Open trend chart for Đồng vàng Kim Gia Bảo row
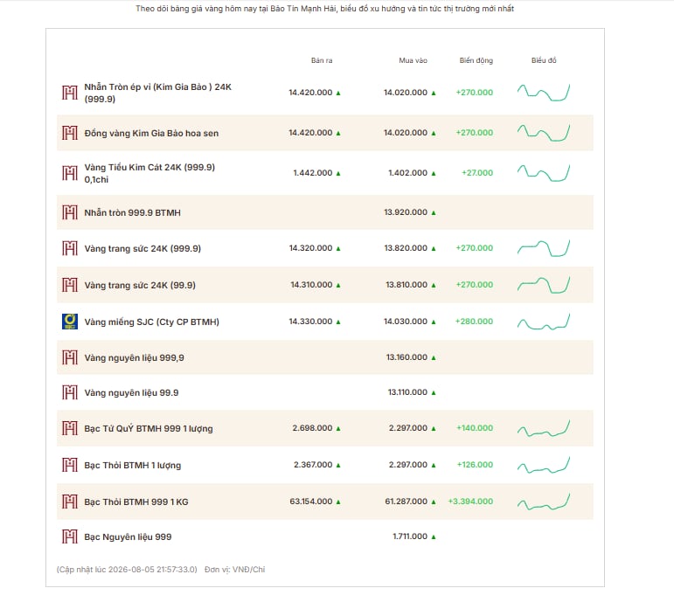The height and width of the screenshot is (616, 674). point(544,133)
